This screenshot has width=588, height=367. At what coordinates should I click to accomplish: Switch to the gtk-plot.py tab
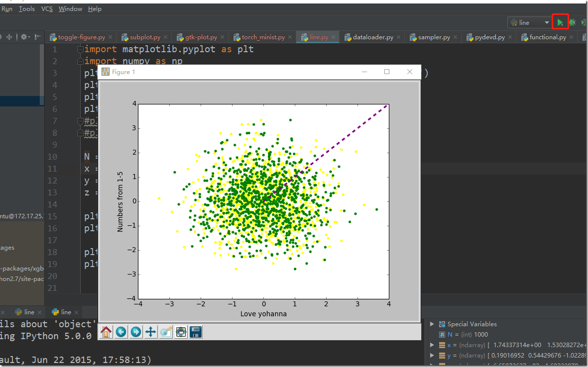[x=201, y=37]
